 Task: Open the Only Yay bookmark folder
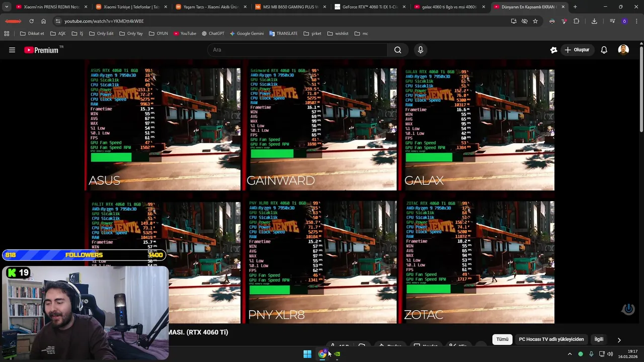(x=131, y=34)
